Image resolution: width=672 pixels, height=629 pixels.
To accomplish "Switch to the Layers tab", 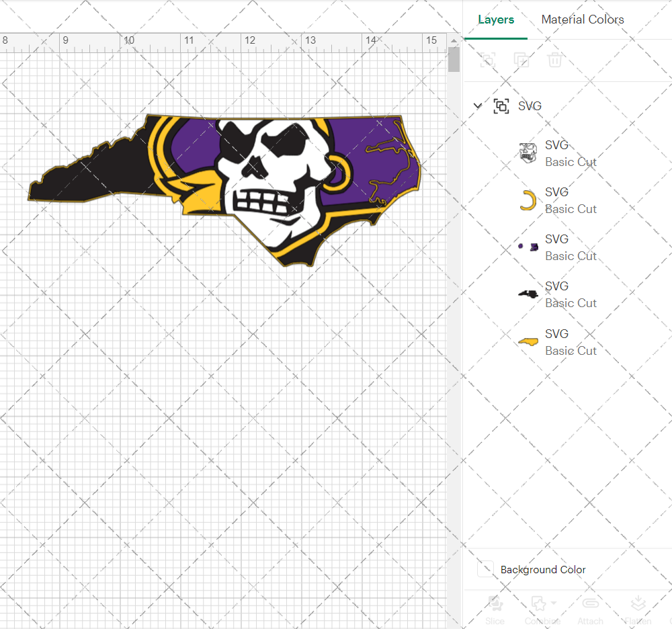I will pos(496,19).
